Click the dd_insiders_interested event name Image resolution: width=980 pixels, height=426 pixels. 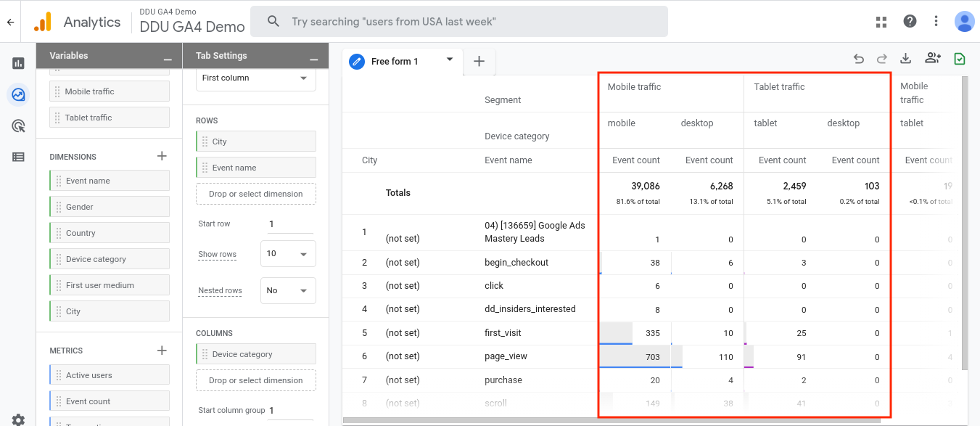530,309
